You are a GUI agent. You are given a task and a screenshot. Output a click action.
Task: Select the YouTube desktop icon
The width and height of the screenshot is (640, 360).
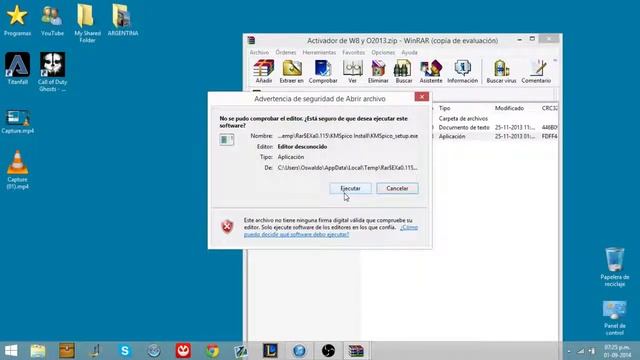pyautogui.click(x=52, y=20)
